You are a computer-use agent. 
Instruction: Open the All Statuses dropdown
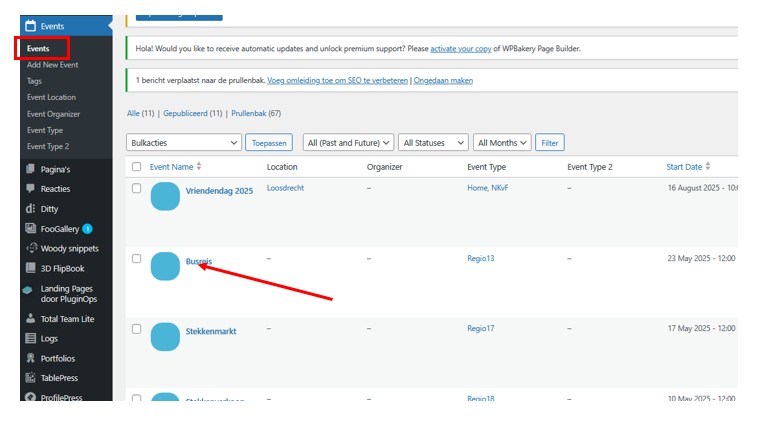point(433,142)
